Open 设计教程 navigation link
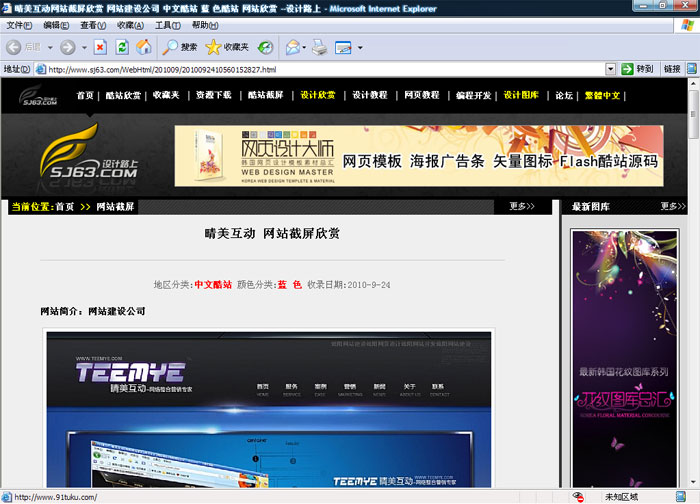This screenshot has width=700, height=504. pyautogui.click(x=370, y=96)
